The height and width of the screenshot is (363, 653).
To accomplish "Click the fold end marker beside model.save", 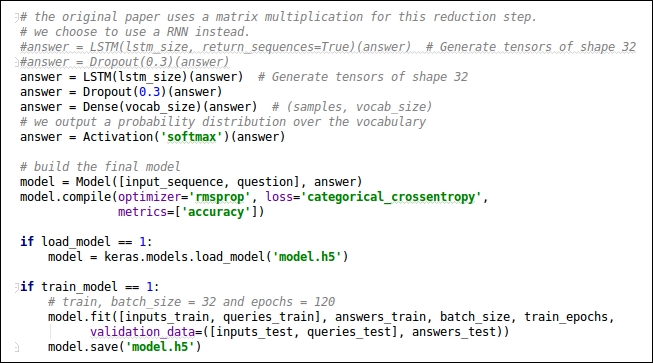I will [x=16, y=347].
